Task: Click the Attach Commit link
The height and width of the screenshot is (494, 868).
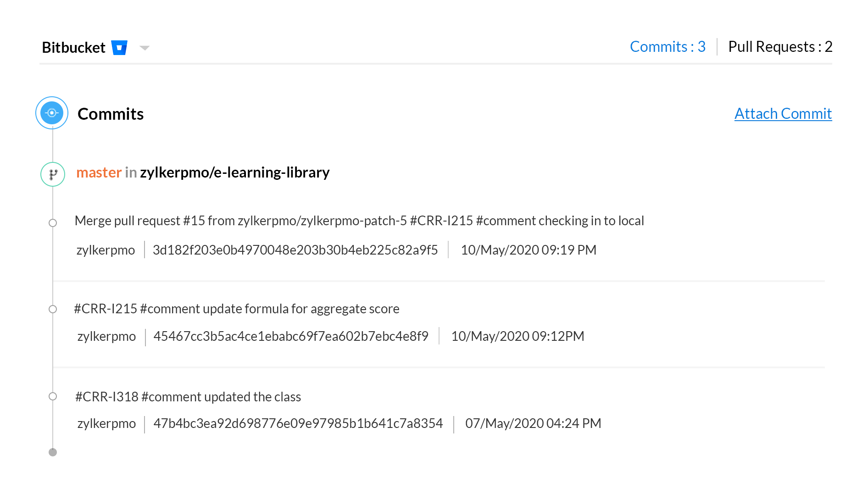Action: click(x=783, y=114)
